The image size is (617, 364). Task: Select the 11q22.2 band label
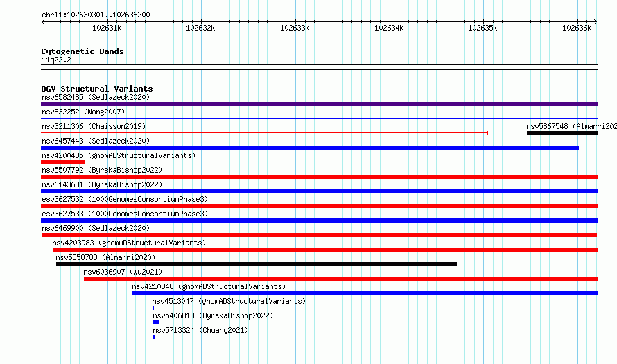coord(56,60)
